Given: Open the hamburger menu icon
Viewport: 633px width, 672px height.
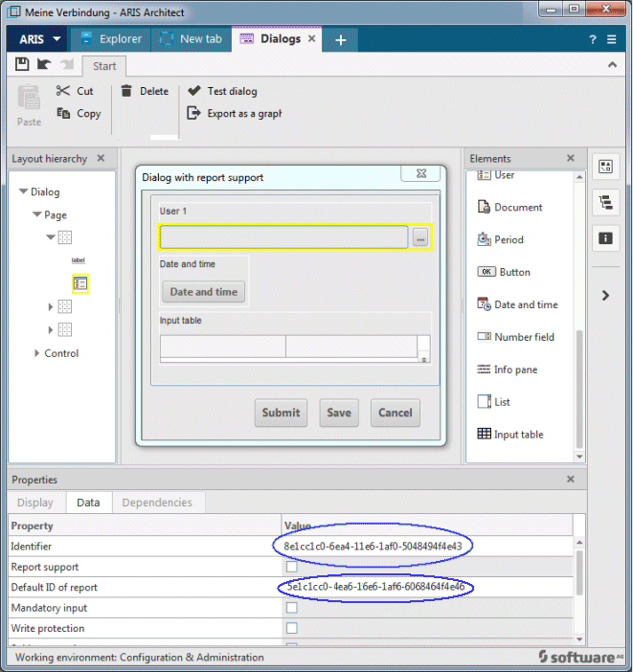Looking at the screenshot, I should click(x=612, y=39).
